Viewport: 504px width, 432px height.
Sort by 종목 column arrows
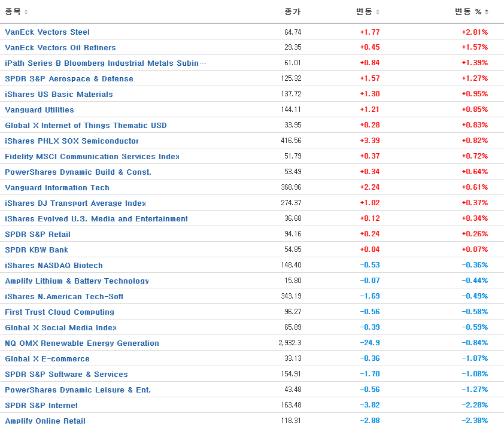point(26,12)
